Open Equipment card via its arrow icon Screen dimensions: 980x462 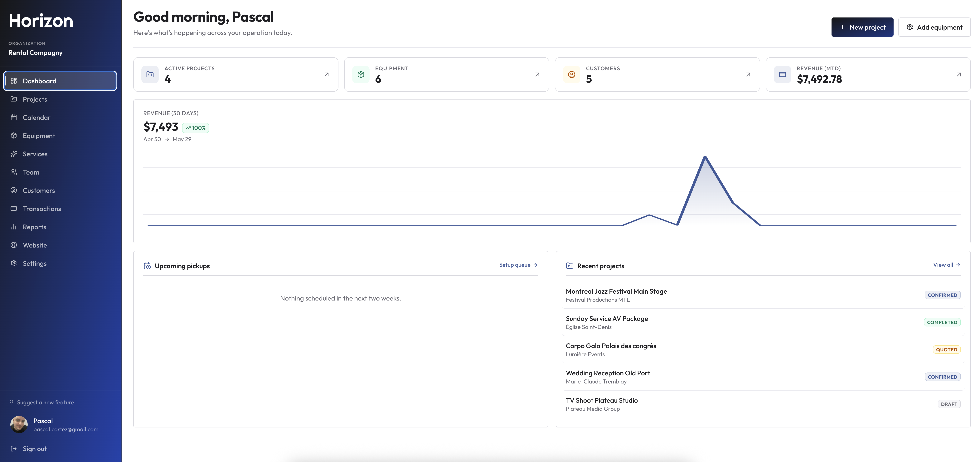pyautogui.click(x=537, y=75)
